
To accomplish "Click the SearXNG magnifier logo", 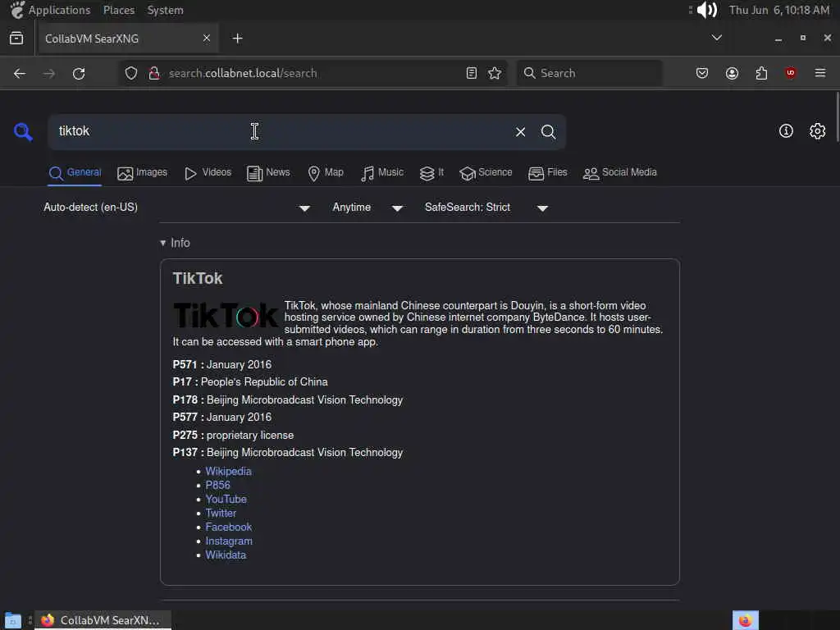I will [x=23, y=131].
